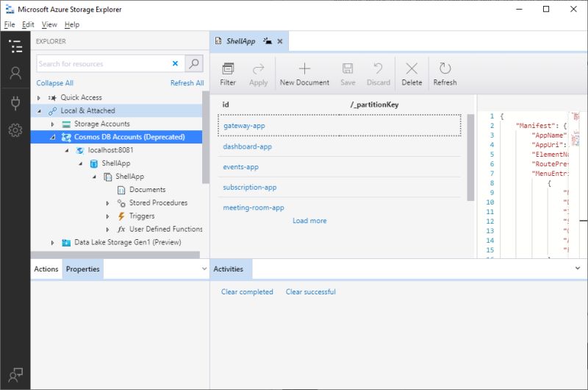Screen dimensions: 588x390
Task: Open the Help menu
Action: click(x=71, y=24)
